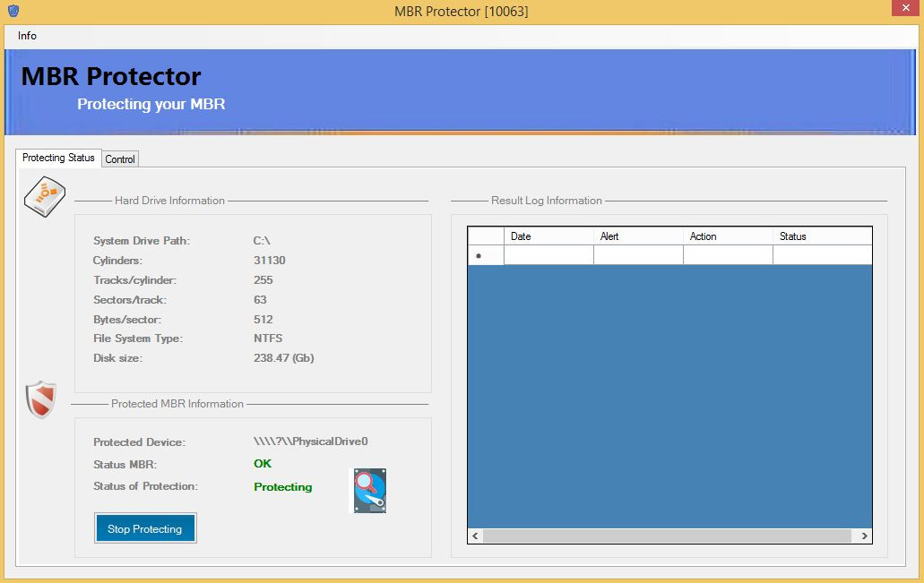
Task: Click the left arrow of the log scrollbar
Action: pyautogui.click(x=476, y=536)
